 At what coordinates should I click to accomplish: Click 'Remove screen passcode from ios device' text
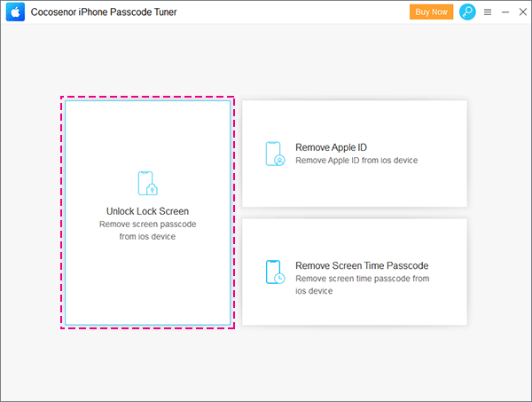pos(147,230)
